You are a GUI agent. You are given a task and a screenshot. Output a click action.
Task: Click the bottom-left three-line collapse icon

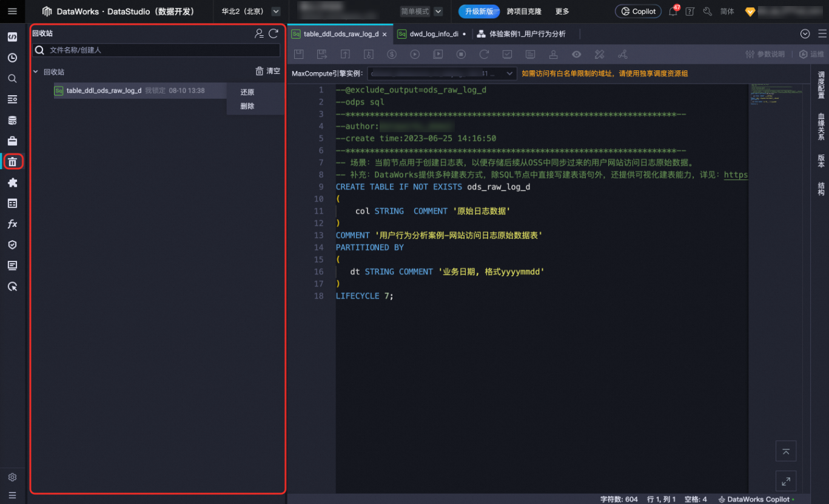point(12,495)
